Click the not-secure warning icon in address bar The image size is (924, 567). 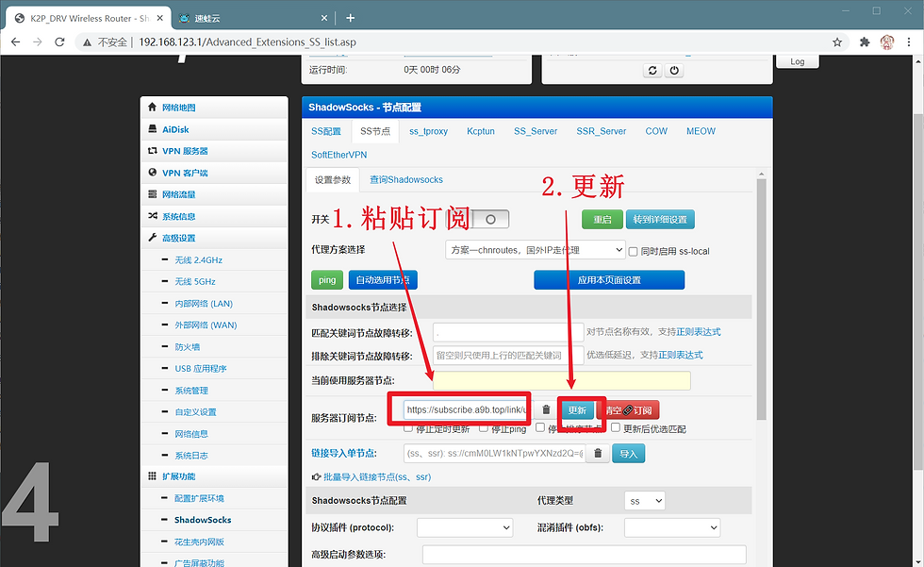click(x=87, y=42)
